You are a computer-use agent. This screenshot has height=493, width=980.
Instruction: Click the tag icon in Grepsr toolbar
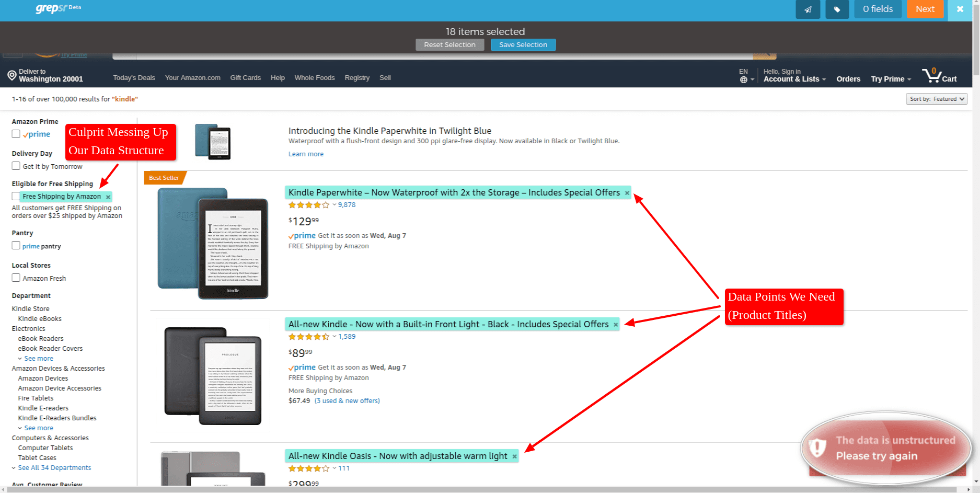tap(837, 9)
